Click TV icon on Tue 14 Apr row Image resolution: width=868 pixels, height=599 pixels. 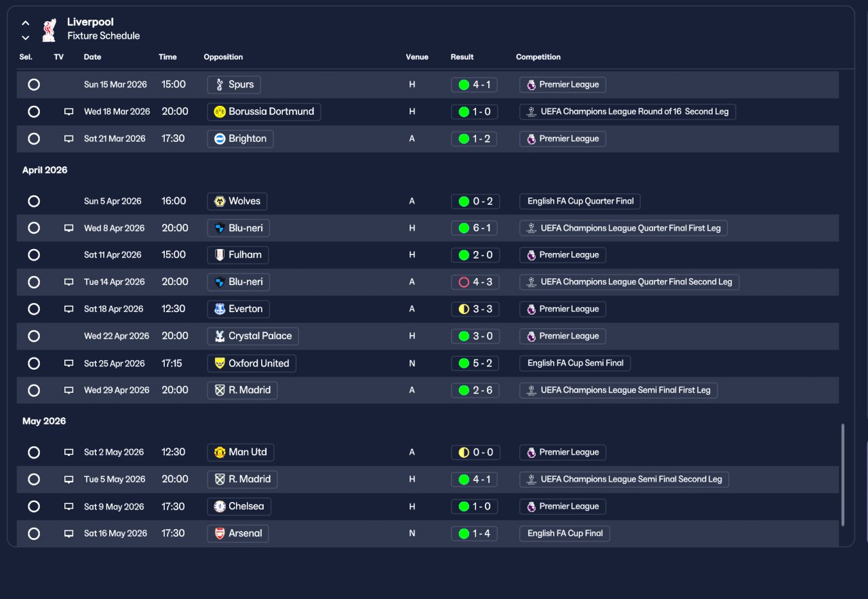click(x=68, y=282)
